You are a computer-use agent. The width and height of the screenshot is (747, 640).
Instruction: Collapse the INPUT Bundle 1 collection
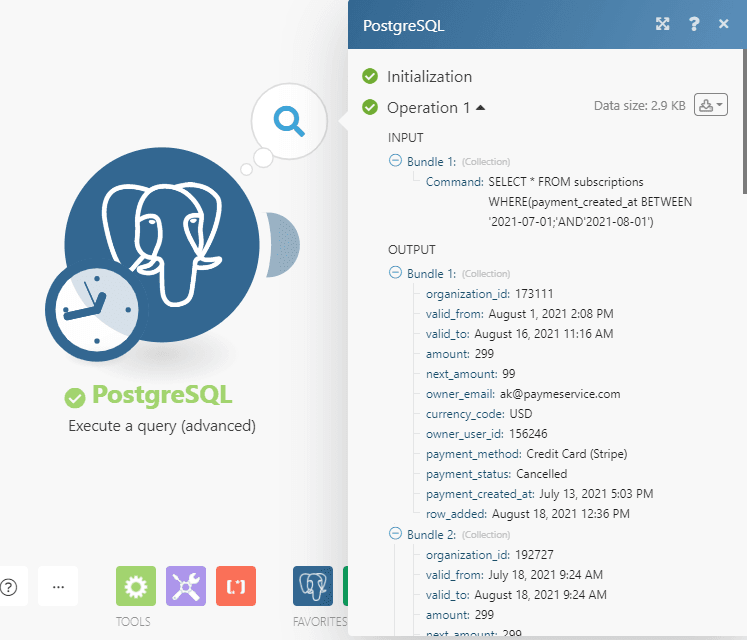click(396, 161)
